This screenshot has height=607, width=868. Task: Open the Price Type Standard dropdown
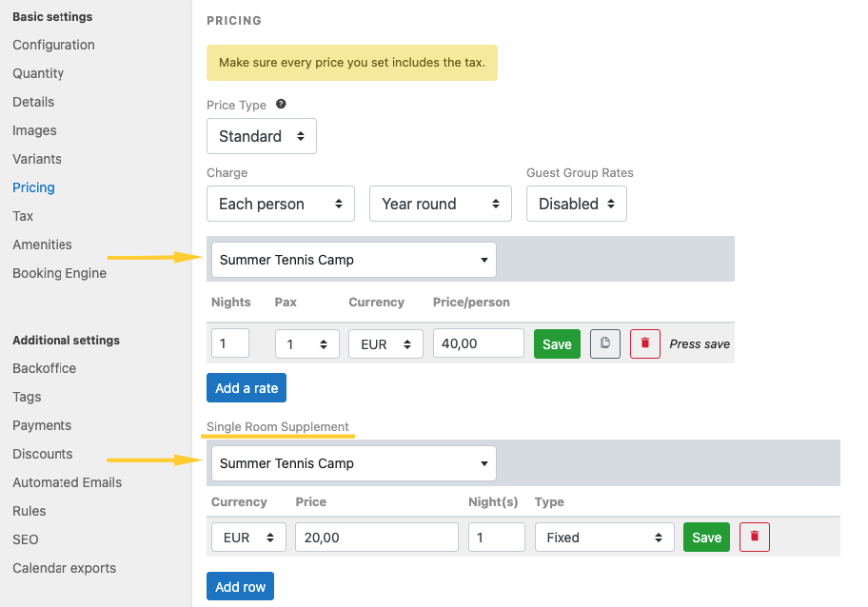pos(262,136)
